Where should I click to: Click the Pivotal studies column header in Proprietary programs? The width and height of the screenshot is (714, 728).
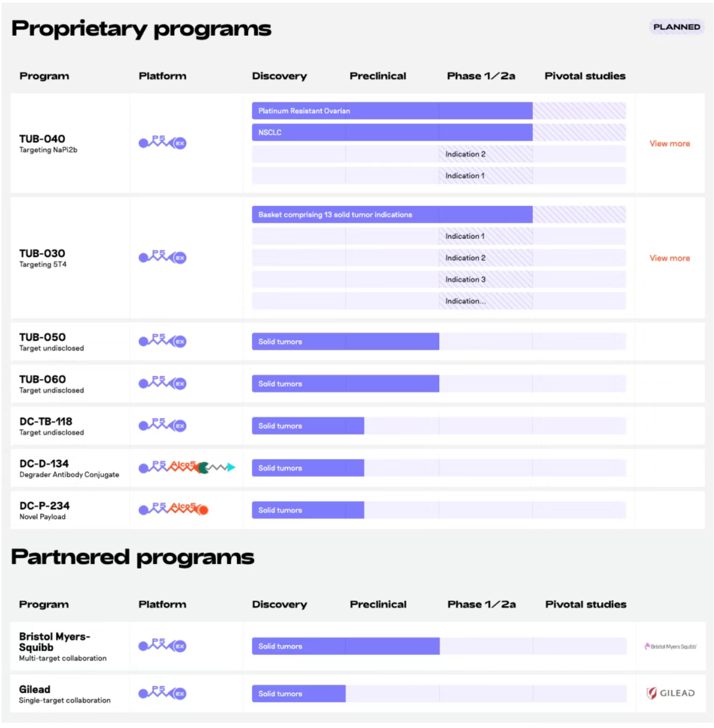click(585, 76)
